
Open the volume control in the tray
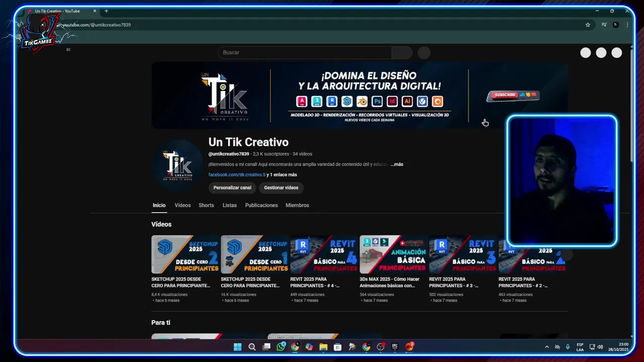click(600, 347)
